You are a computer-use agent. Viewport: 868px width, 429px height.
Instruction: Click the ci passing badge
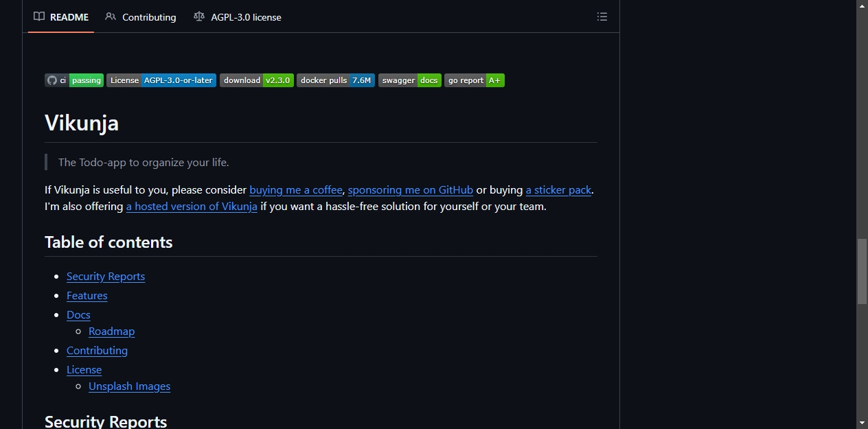click(74, 80)
